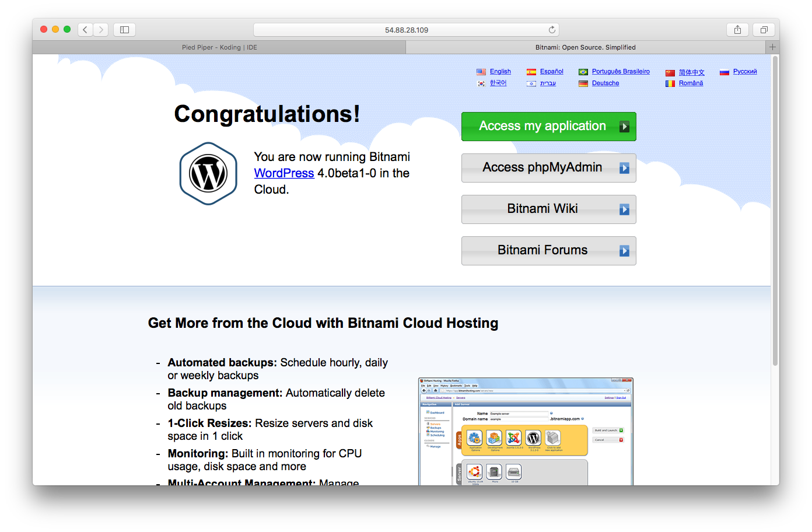Open the Bitnami Forums button
The width and height of the screenshot is (812, 532).
point(549,251)
